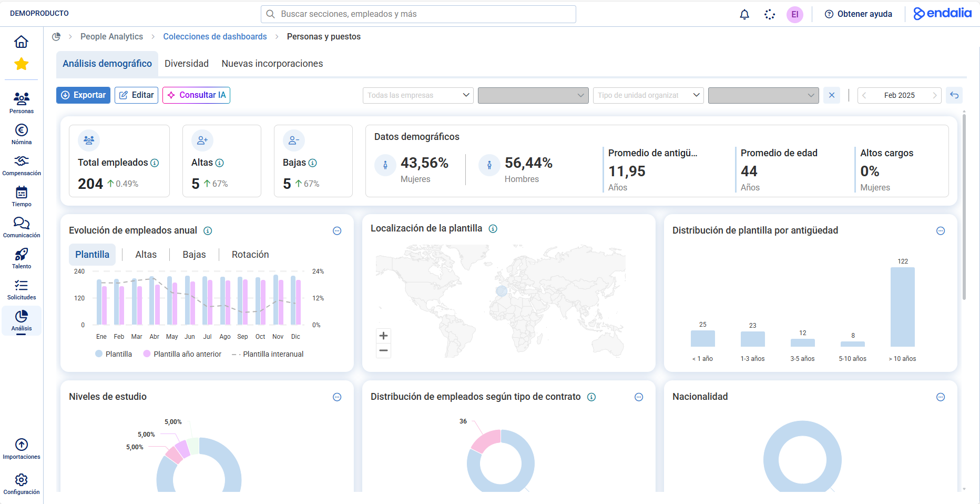Show info for Altas card
This screenshot has height=504, width=980.
tap(220, 163)
